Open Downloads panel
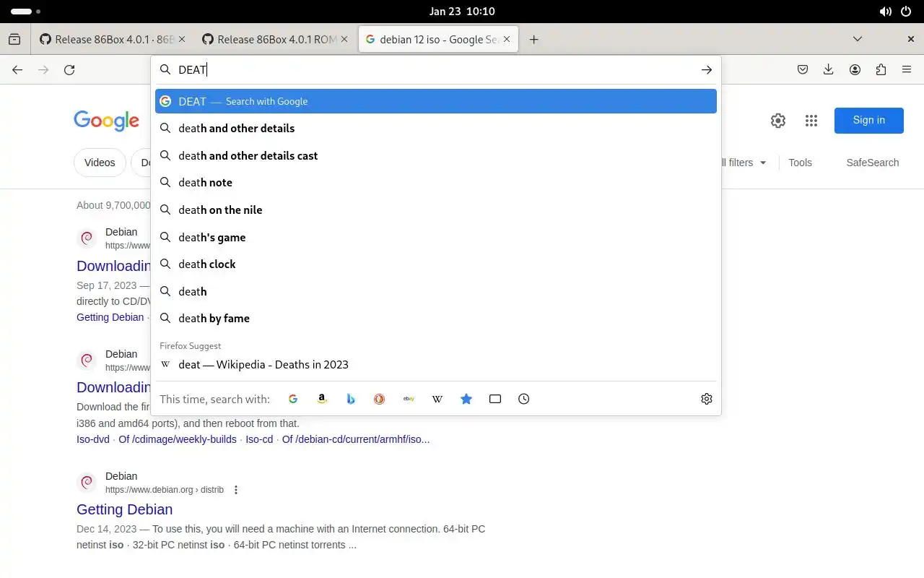 pos(829,70)
